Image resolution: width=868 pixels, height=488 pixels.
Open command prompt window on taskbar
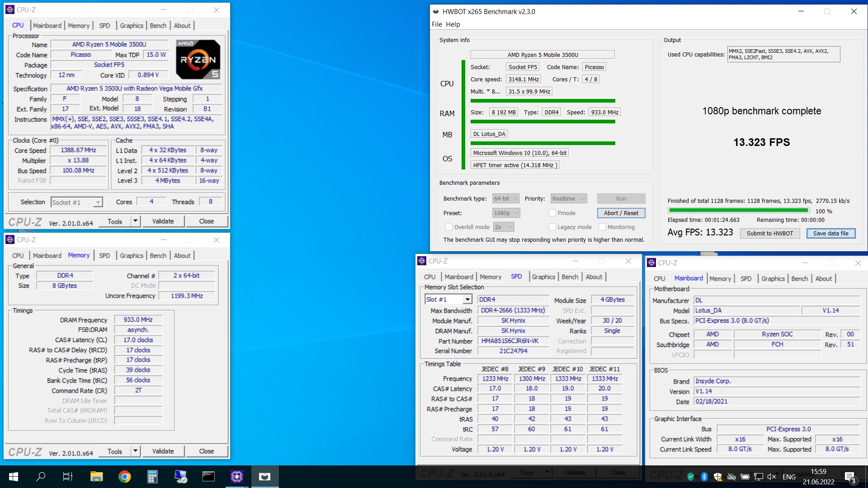(x=208, y=476)
